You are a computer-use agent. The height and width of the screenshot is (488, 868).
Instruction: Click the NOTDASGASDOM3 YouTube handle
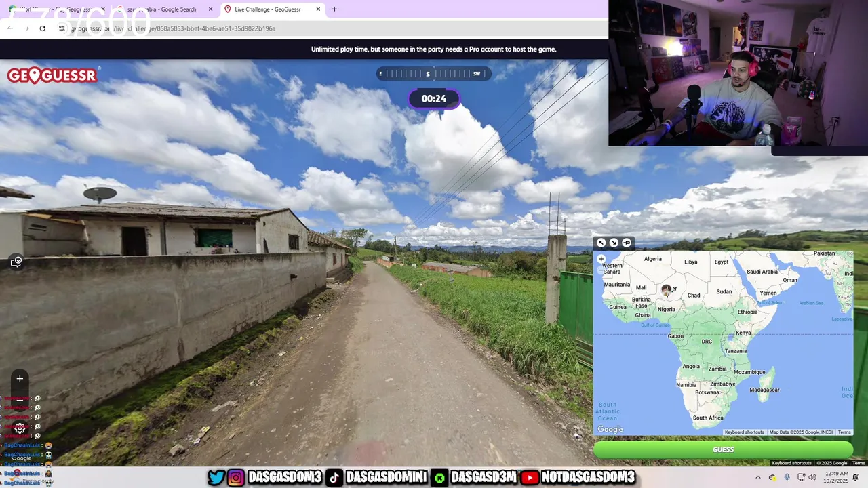(x=588, y=477)
